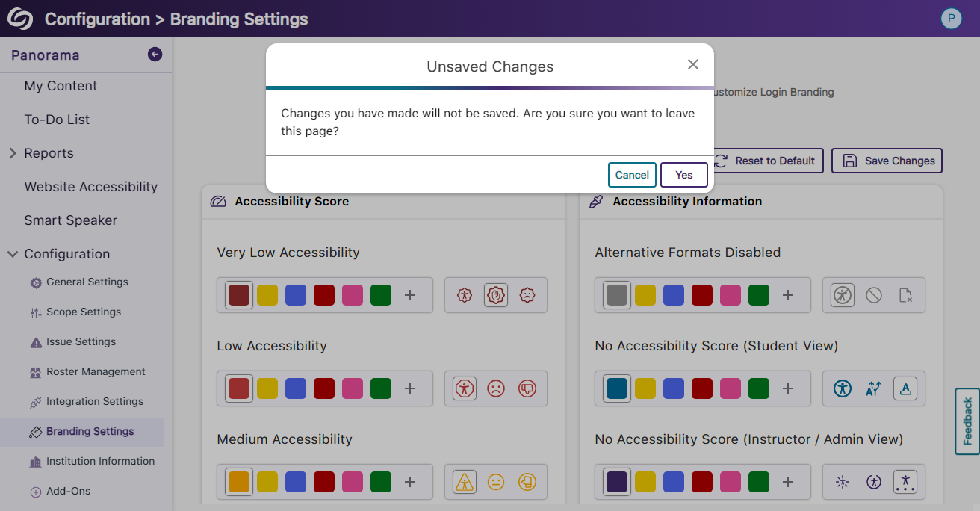Pick green swatch for Low Accessibility
Screen dimensions: 980x511
[x=381, y=388]
